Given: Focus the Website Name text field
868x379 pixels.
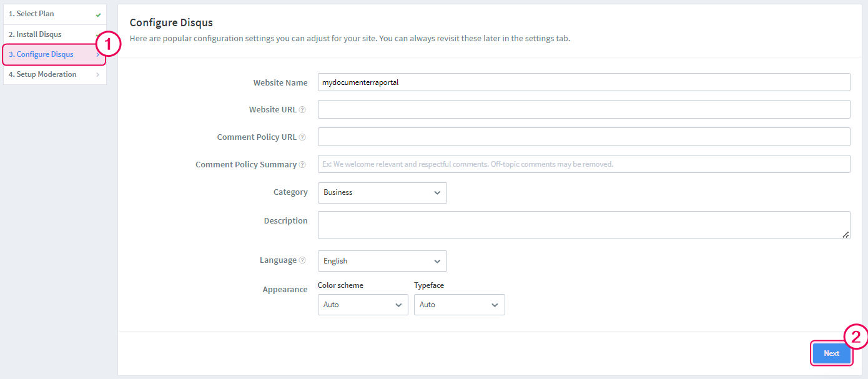Looking at the screenshot, I should [x=583, y=82].
